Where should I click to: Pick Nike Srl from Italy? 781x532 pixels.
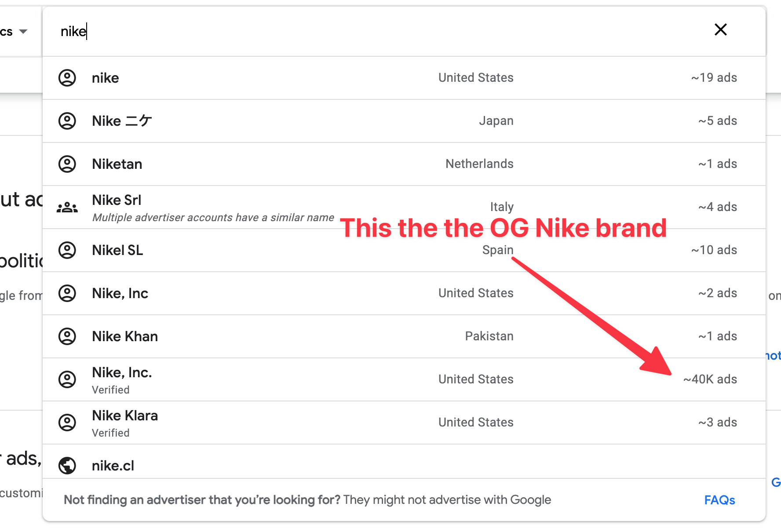[x=117, y=200]
